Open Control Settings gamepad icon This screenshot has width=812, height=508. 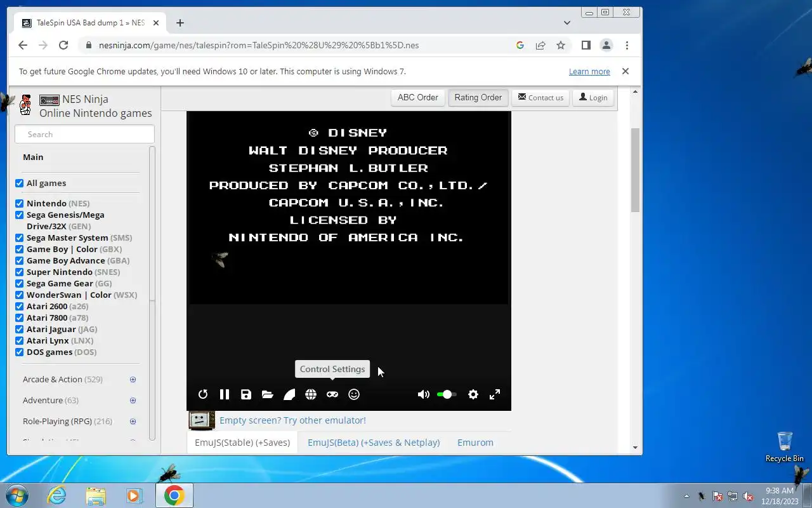332,394
